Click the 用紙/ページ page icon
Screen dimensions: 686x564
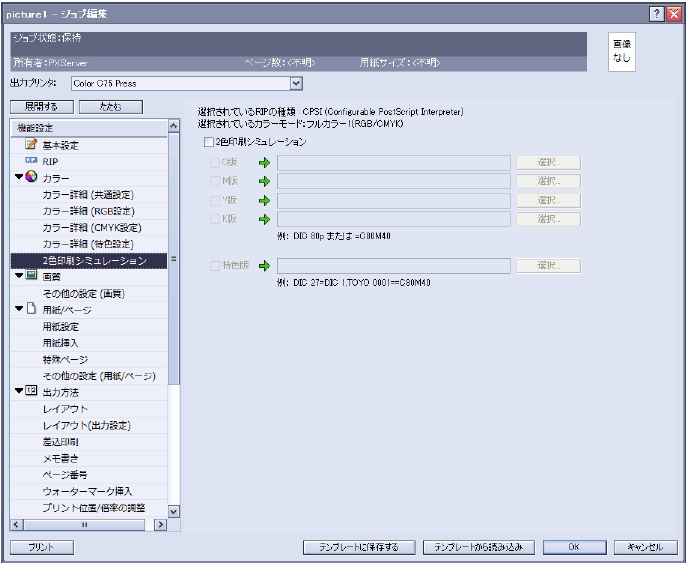(x=31, y=309)
